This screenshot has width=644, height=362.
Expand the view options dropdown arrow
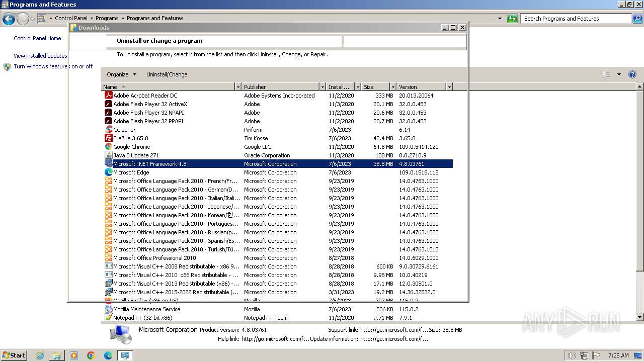(619, 74)
